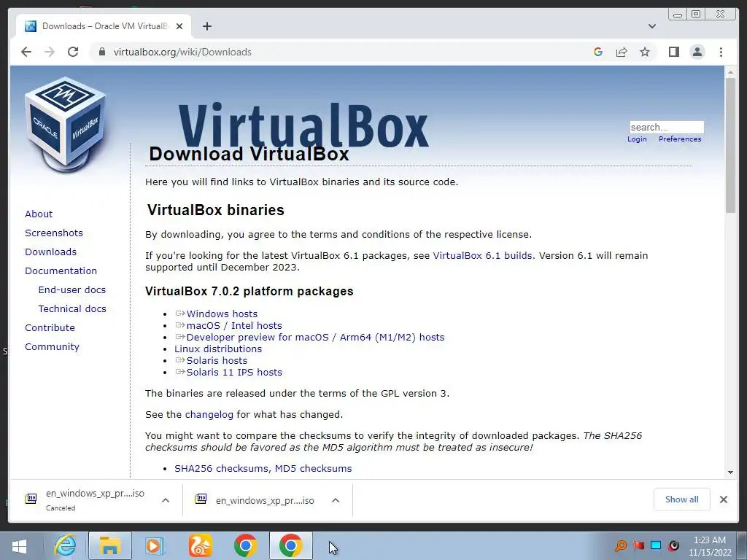The width and height of the screenshot is (747, 560).
Task: Click the address bar URL
Action: [x=182, y=52]
